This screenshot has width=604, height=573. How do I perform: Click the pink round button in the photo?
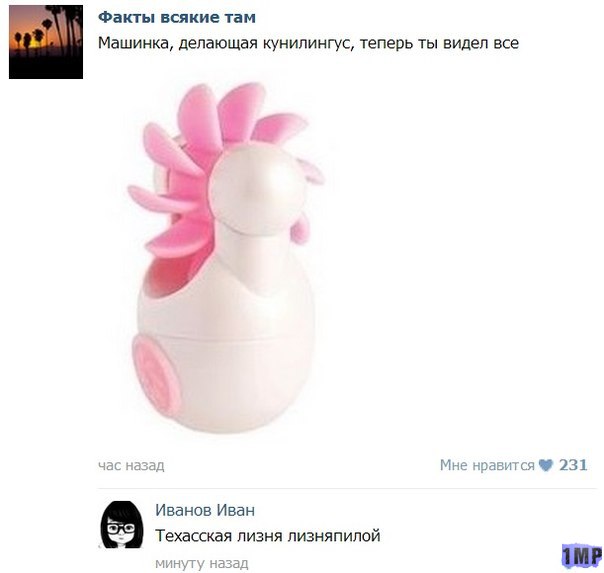coord(156,374)
